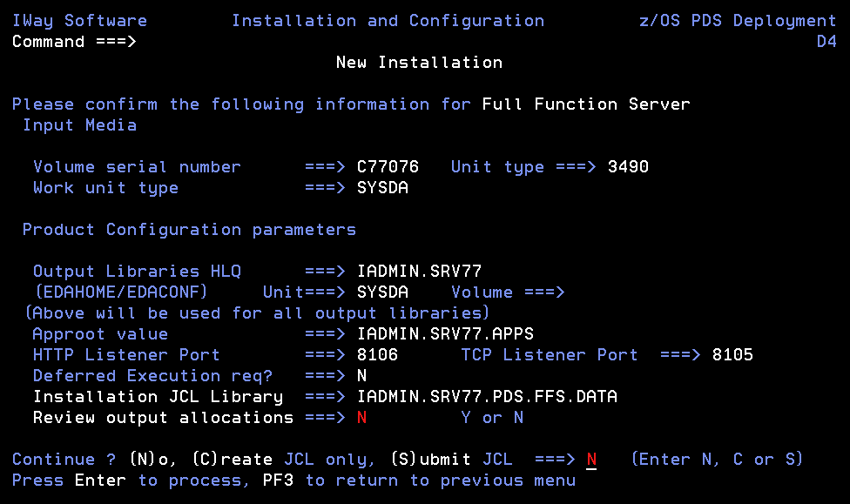The image size is (850, 504).
Task: Click the red Review output allocations N
Action: tap(361, 417)
